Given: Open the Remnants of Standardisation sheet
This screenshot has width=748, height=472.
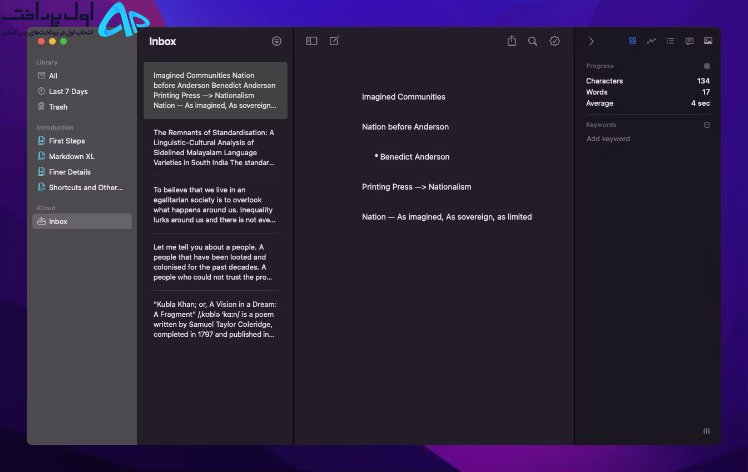Looking at the screenshot, I should tap(216, 147).
